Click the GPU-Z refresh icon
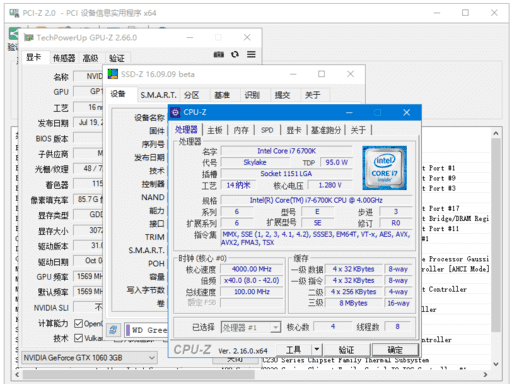 [235, 54]
